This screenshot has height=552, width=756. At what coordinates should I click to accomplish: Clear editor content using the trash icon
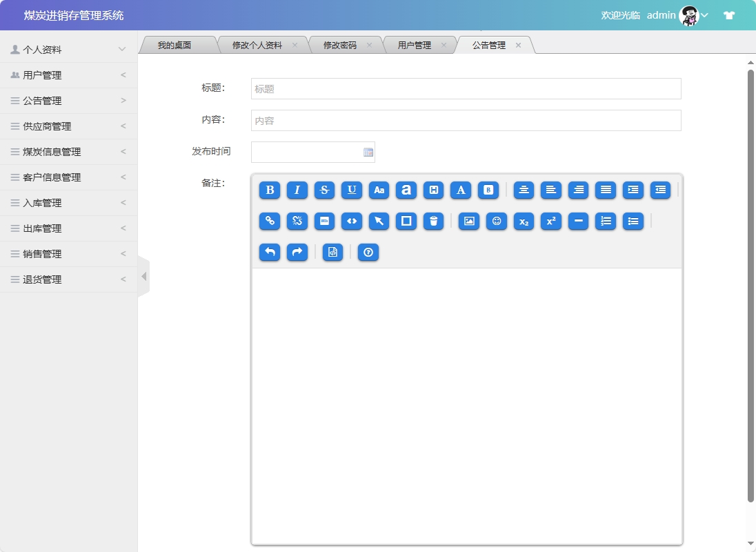click(x=434, y=221)
